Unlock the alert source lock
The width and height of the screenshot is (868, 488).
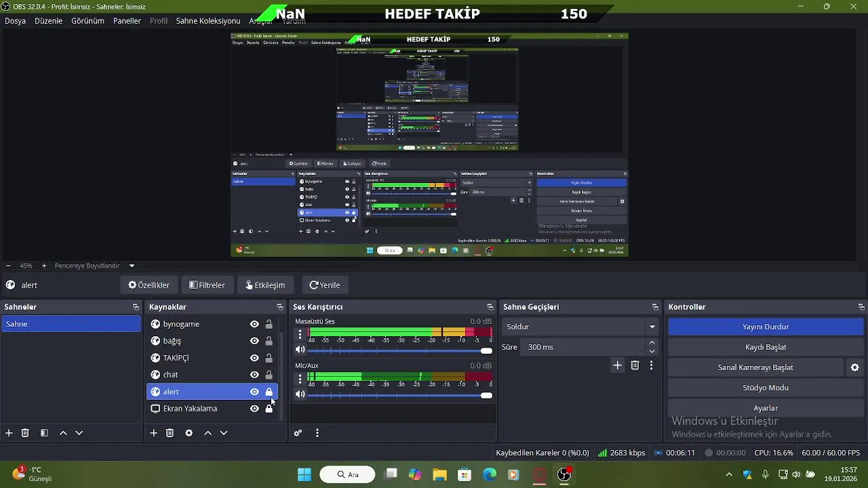point(269,392)
